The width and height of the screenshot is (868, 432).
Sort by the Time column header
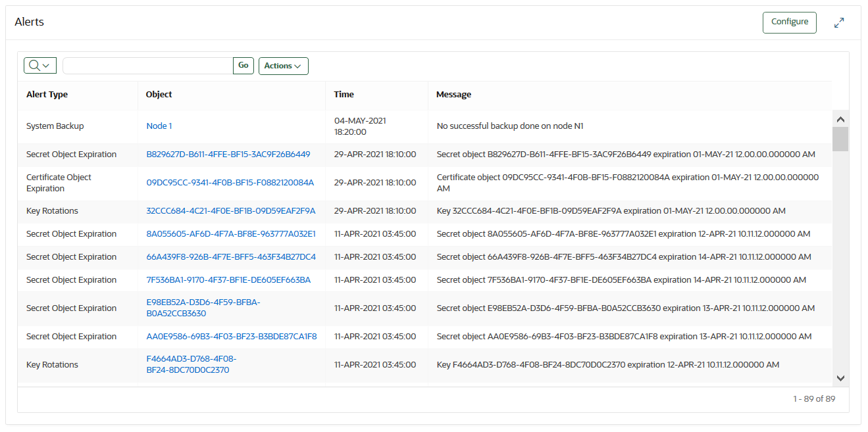click(x=343, y=94)
